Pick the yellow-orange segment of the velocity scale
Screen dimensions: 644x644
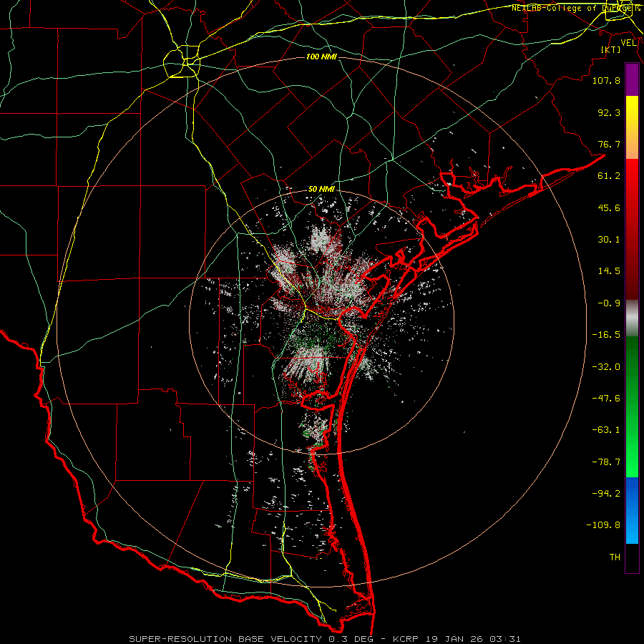(632, 127)
